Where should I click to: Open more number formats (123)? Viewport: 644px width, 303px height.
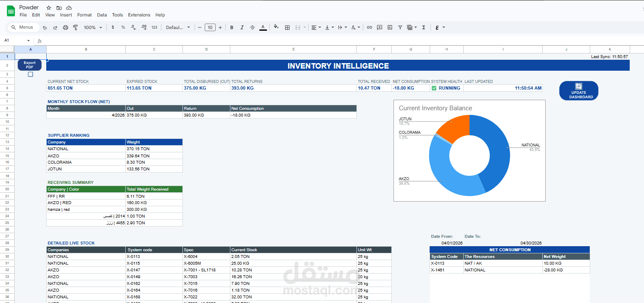tap(154, 27)
